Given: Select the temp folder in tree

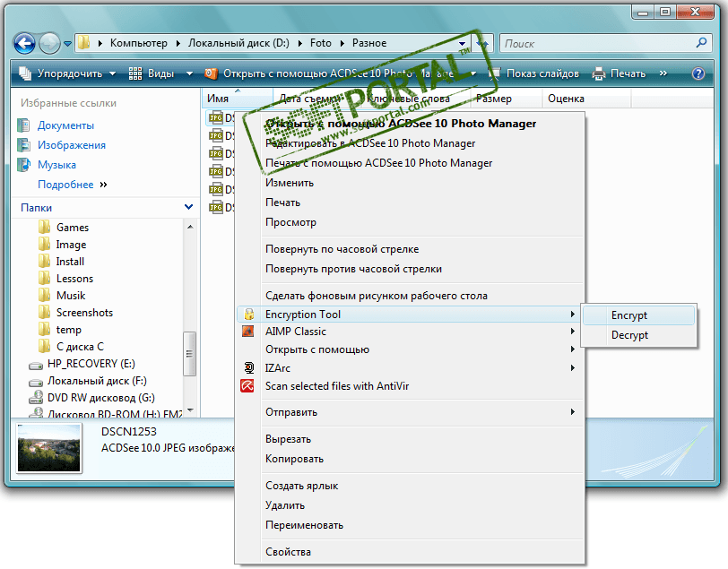Looking at the screenshot, I should pos(69,330).
